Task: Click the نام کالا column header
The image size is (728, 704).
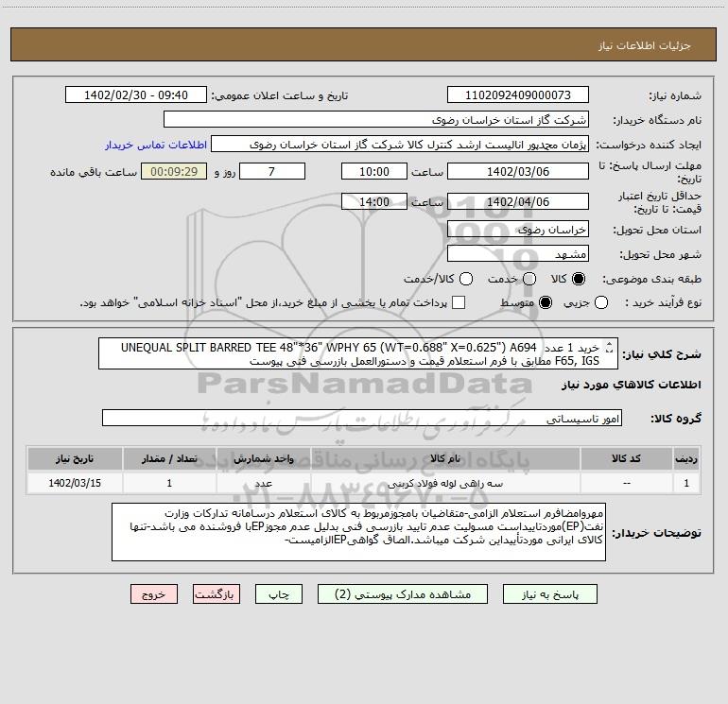Action: coord(445,458)
